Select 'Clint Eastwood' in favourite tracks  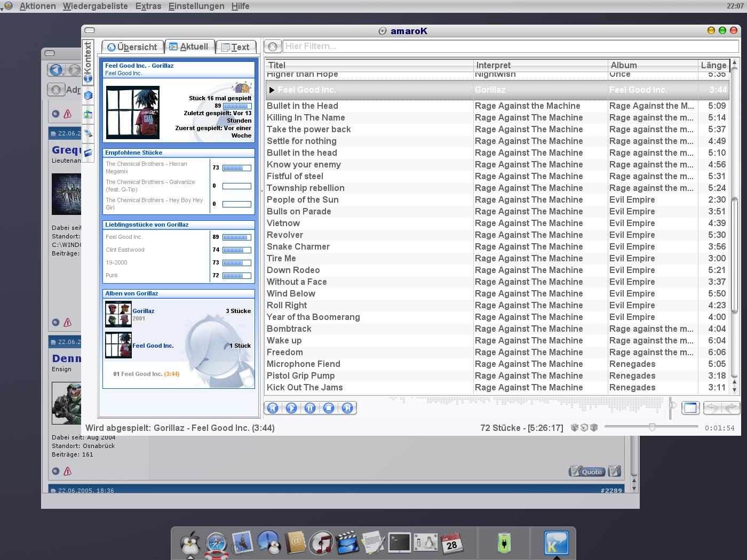point(125,250)
